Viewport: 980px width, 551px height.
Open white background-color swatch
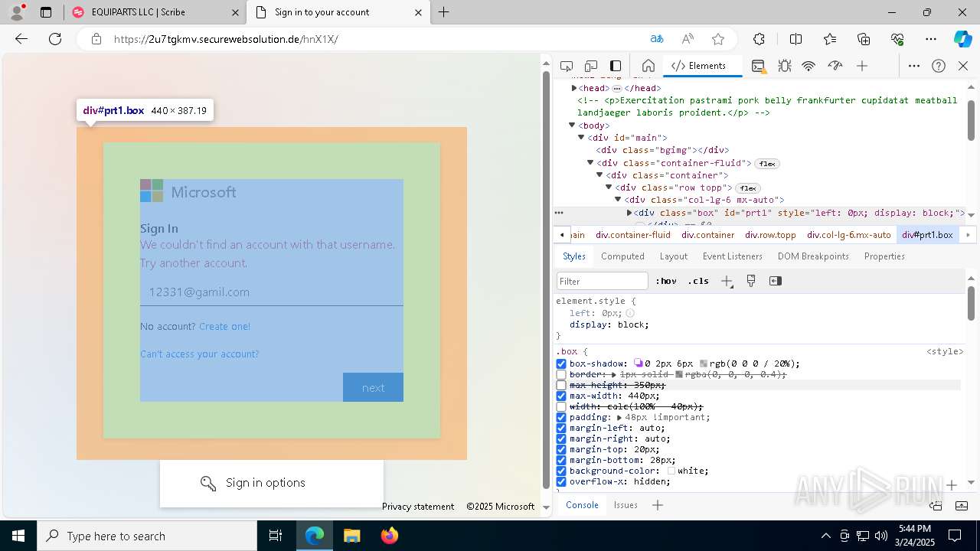coord(671,471)
